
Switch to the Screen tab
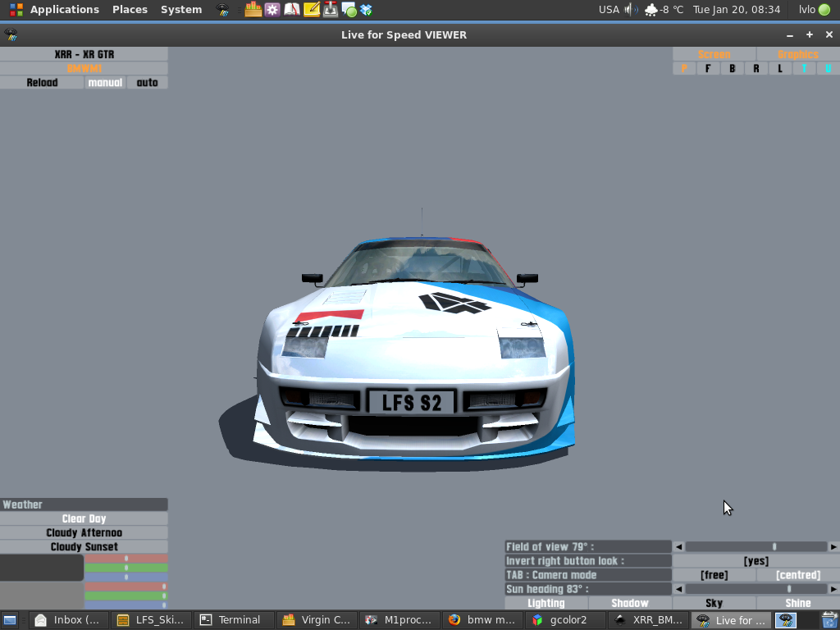pos(714,55)
